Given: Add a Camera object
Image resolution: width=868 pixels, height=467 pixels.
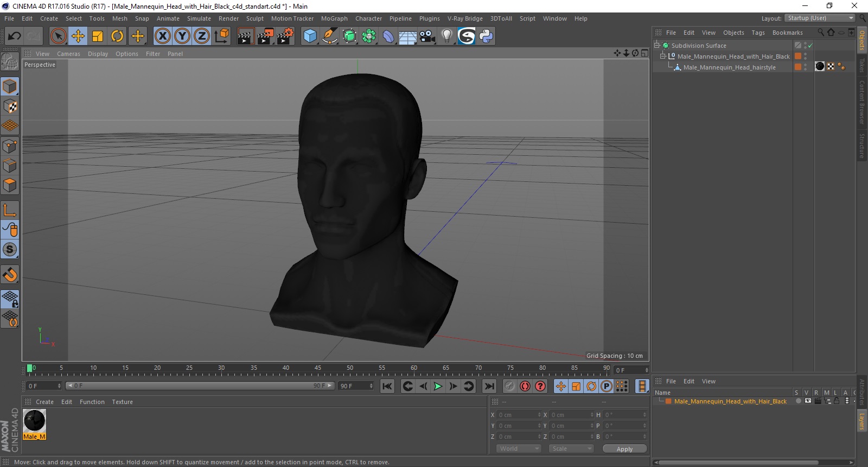Looking at the screenshot, I should pyautogui.click(x=427, y=36).
